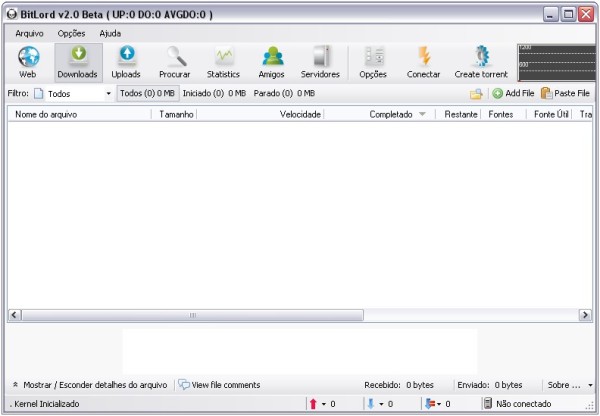
Task: Open the Ajuda menu
Action: [110, 33]
